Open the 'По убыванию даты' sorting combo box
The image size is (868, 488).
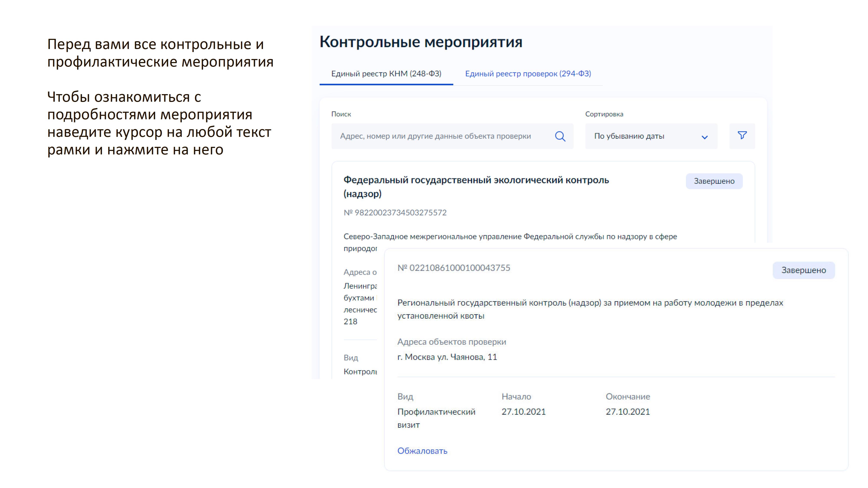pos(651,136)
